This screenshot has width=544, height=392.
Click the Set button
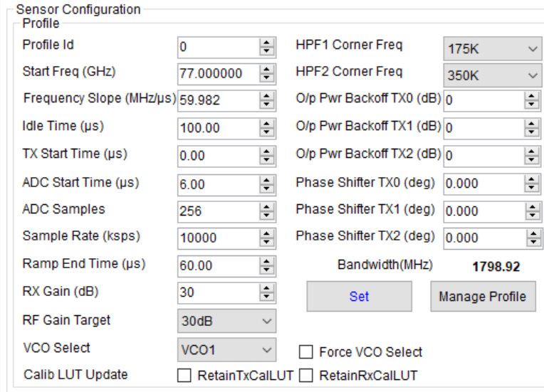click(360, 297)
